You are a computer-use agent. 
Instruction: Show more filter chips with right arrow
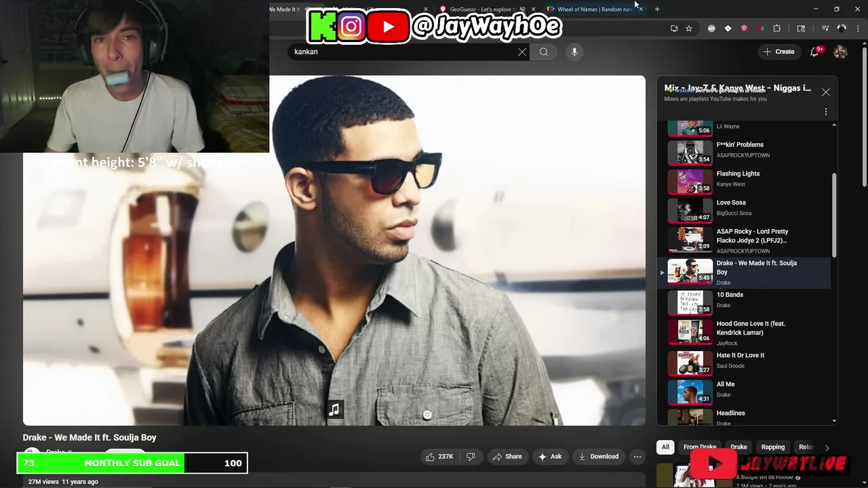[827, 447]
